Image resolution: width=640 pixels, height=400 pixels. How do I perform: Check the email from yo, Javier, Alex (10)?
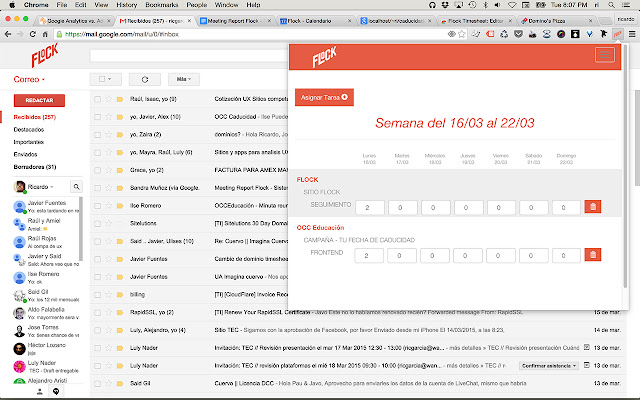point(97,117)
